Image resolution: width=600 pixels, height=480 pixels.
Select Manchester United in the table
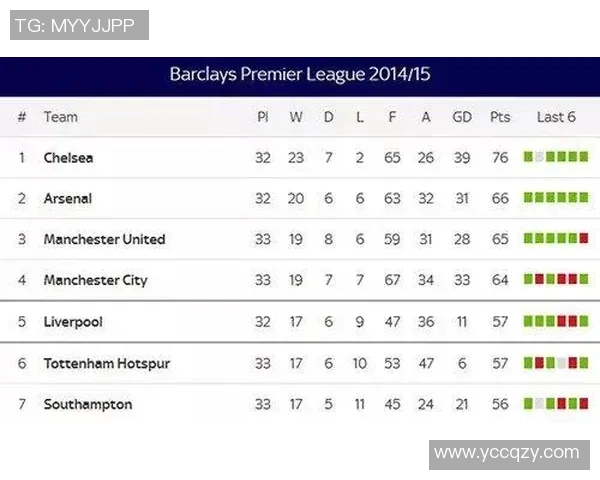coord(104,240)
